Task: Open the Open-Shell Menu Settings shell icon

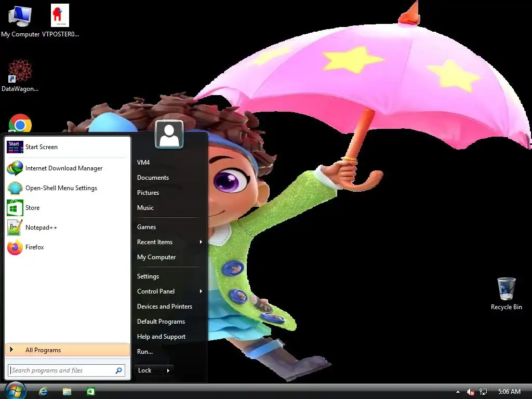Action: (x=15, y=188)
